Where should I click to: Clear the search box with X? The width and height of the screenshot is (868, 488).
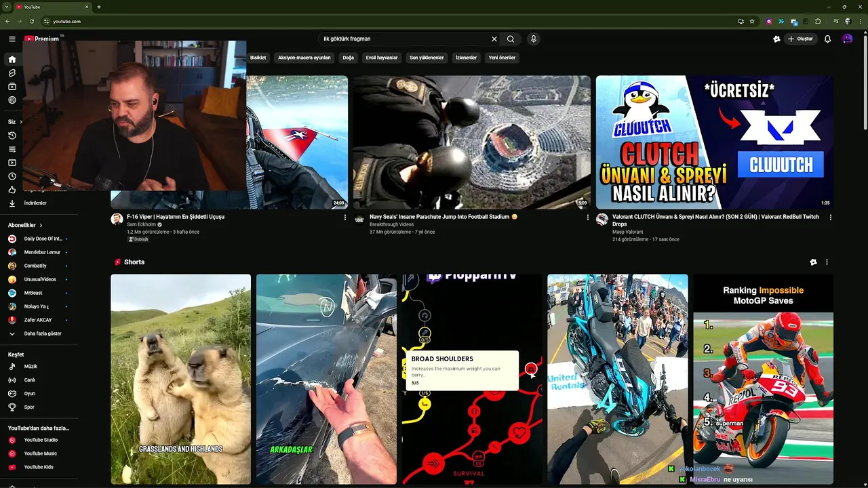coord(494,39)
